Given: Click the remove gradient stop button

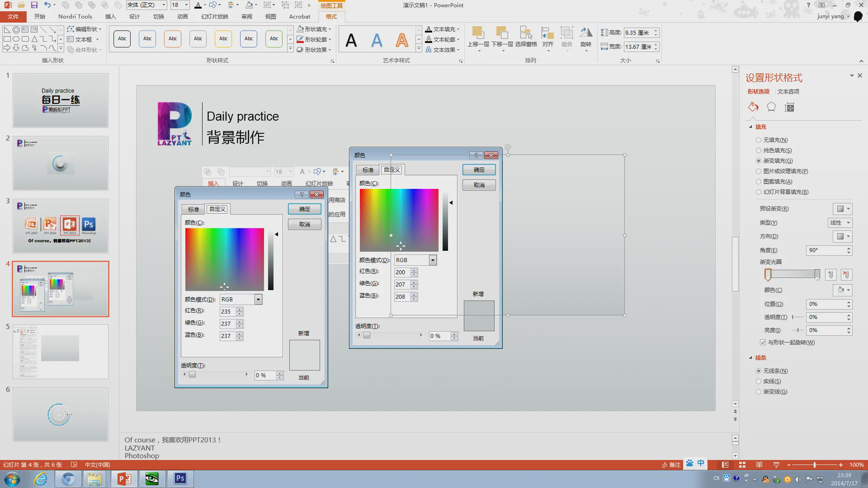Looking at the screenshot, I should point(846,274).
